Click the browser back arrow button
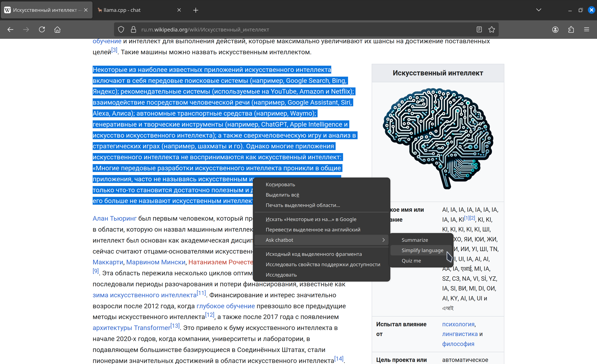The image size is (597, 364). pyautogui.click(x=10, y=30)
